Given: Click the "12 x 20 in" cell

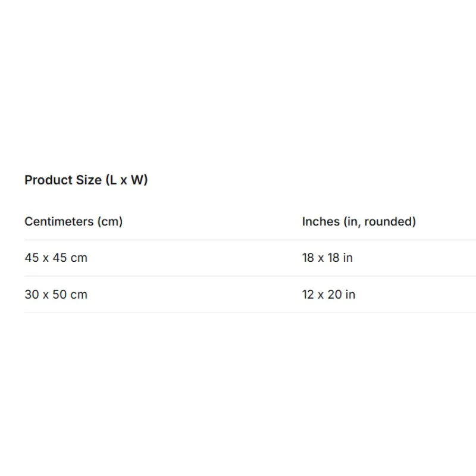Looking at the screenshot, I should coord(328,295).
